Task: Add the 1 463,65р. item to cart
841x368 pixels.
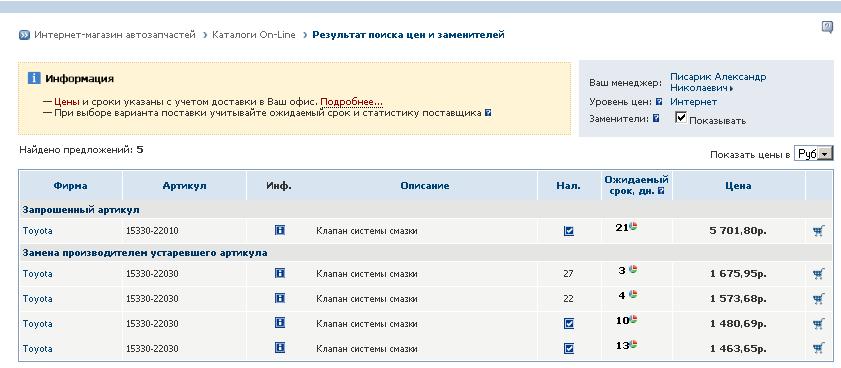Action: (818, 348)
